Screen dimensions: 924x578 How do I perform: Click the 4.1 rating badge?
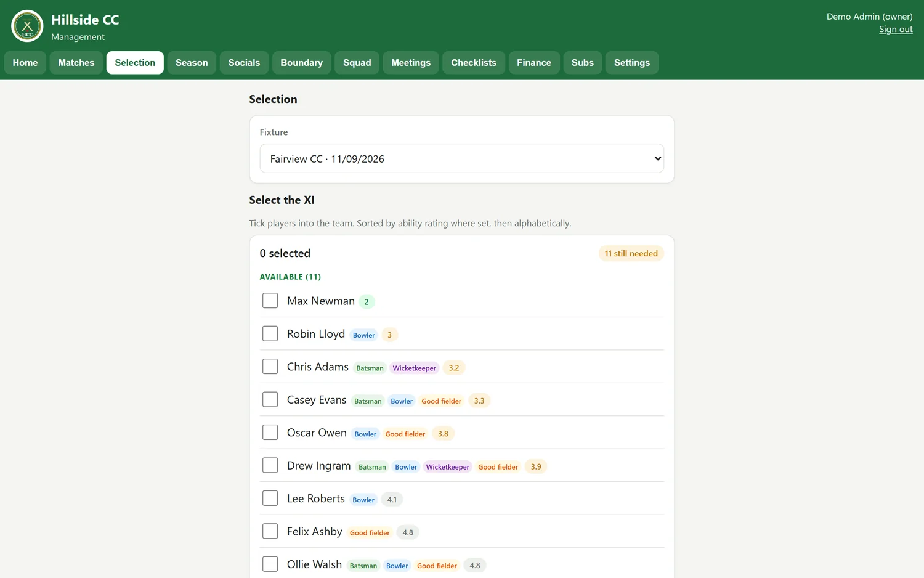[392, 500]
